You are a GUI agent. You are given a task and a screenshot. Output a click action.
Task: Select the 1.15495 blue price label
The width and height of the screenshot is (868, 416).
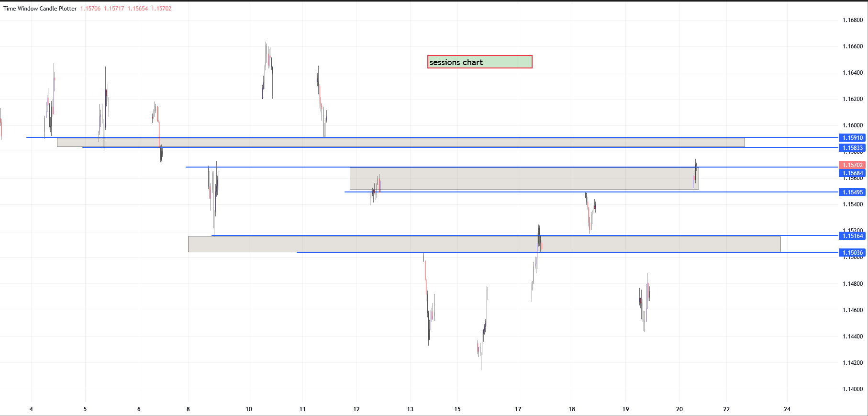852,192
